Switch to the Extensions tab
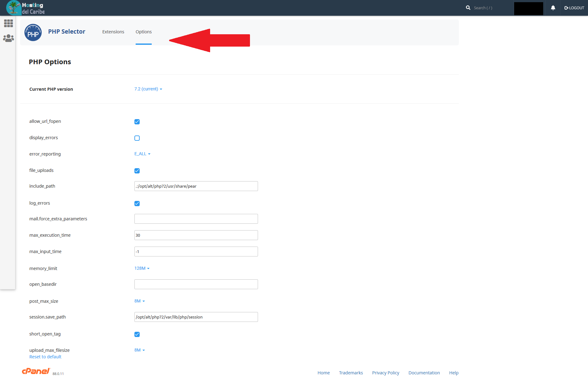This screenshot has height=383, width=588. coord(113,32)
